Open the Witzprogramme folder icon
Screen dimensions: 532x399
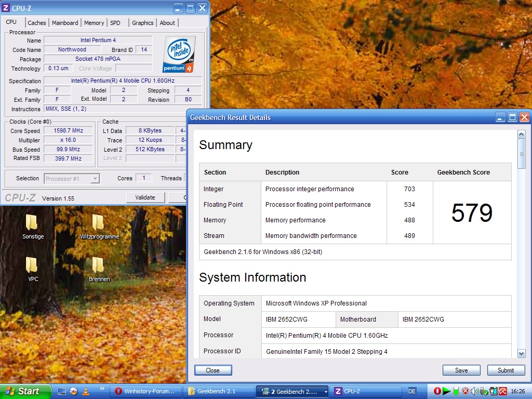pos(99,223)
